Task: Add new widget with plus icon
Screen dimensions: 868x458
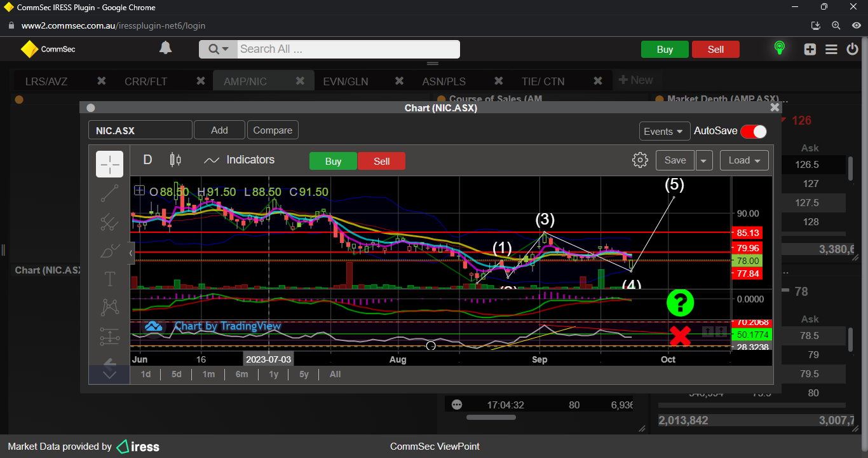Action: pos(810,50)
